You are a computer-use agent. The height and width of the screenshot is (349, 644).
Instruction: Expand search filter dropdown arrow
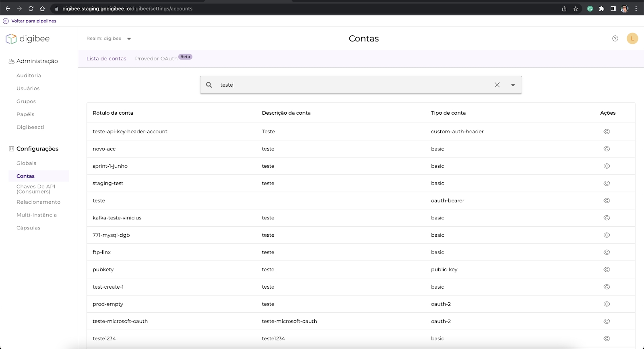(513, 85)
